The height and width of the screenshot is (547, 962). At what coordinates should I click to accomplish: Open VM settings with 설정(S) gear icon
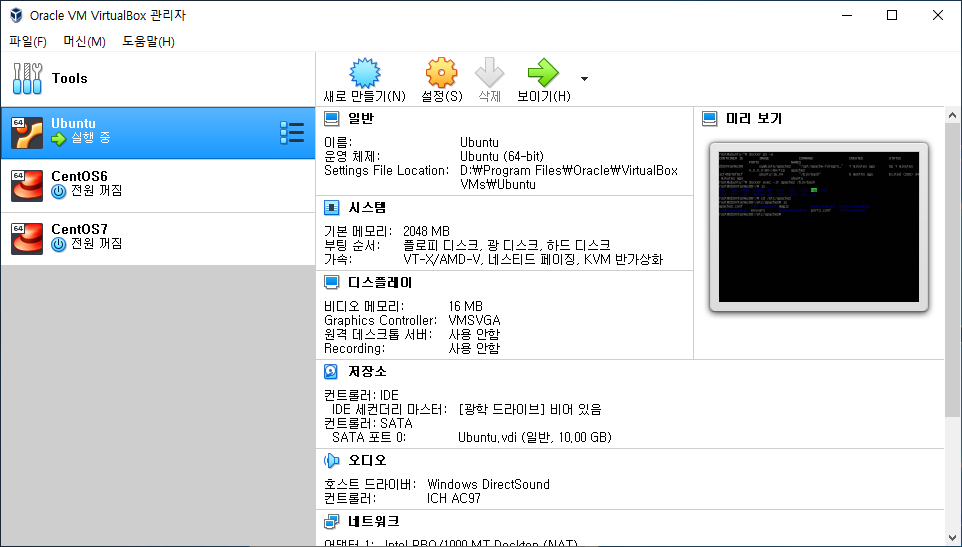(x=441, y=73)
